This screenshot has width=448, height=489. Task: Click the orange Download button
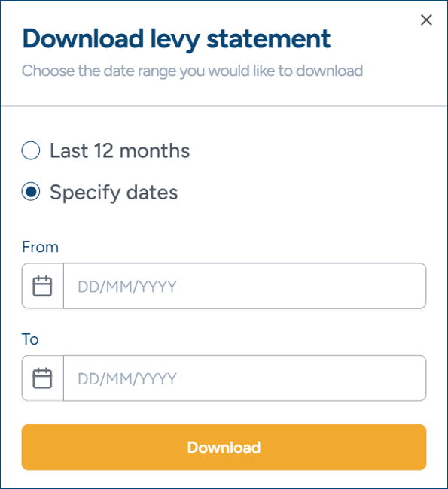pyautogui.click(x=224, y=447)
